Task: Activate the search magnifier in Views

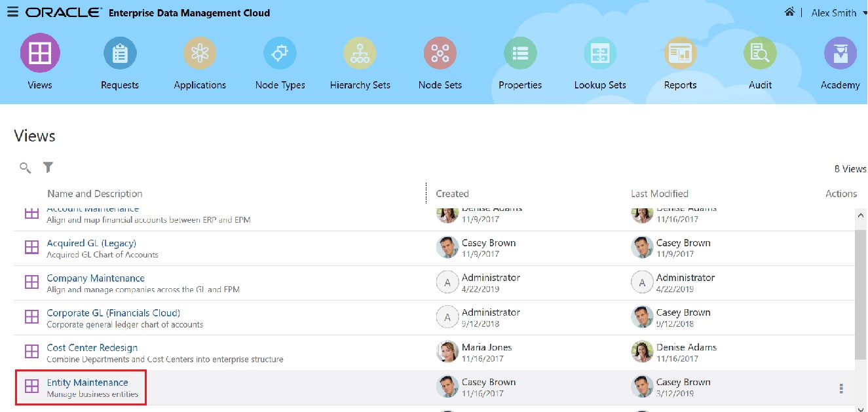Action: [x=25, y=168]
